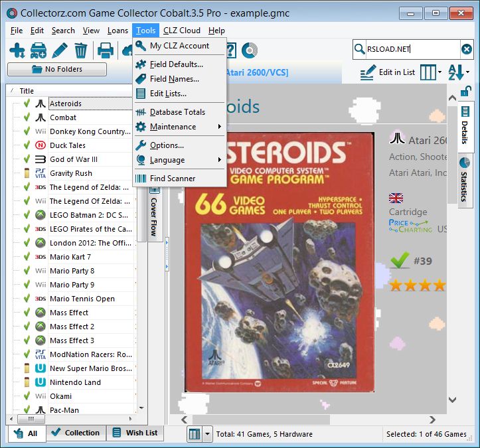Select My CLZ Account menu entry
The width and height of the screenshot is (480, 448).
click(179, 46)
